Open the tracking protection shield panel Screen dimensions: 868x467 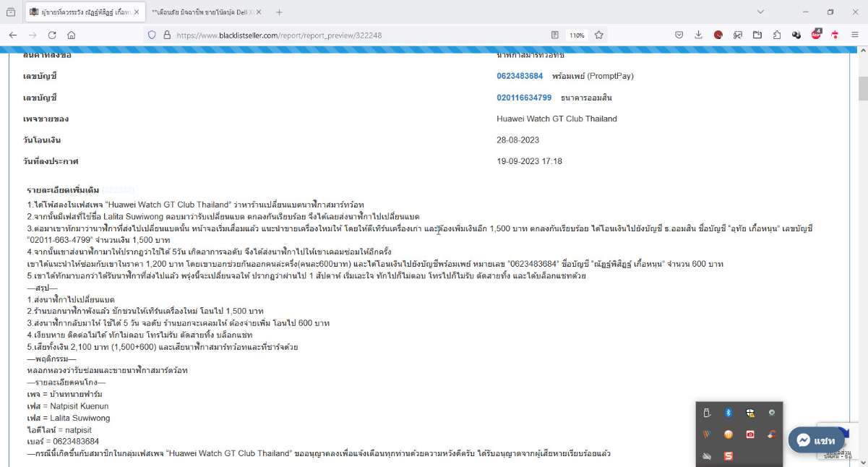[152, 35]
